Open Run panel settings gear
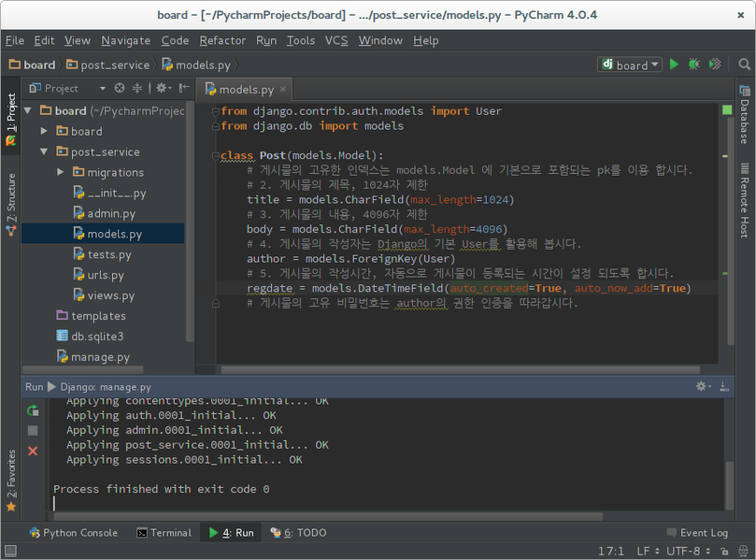The image size is (756, 560). 703,386
